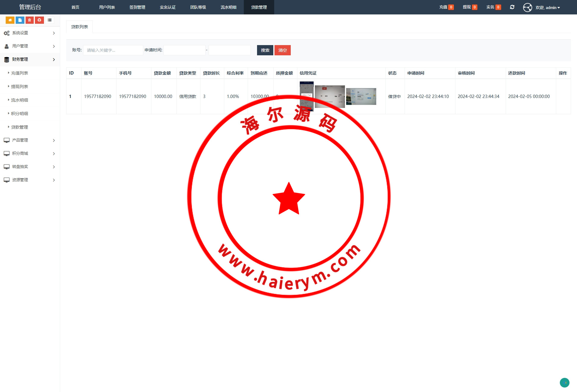The height and width of the screenshot is (392, 577).
Task: Click the red recycle icon button
Action: pyautogui.click(x=39, y=20)
